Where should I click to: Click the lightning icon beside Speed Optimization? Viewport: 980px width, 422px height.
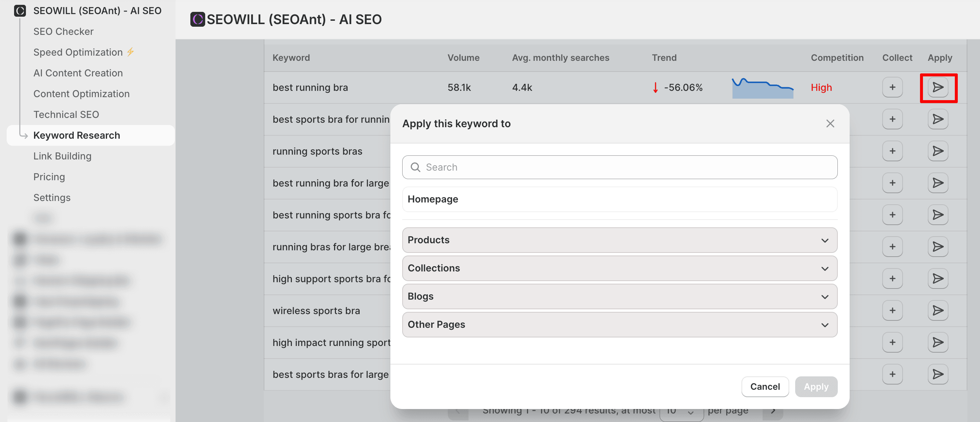pos(130,52)
